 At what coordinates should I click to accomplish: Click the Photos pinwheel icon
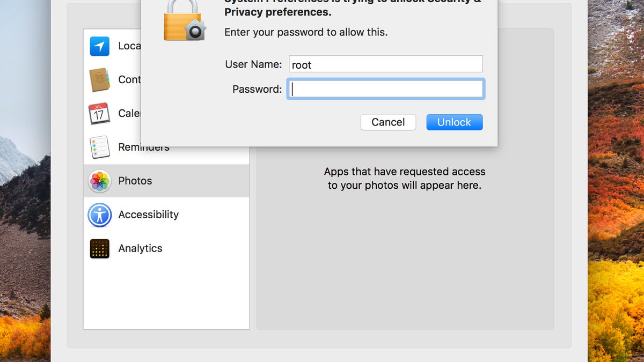pos(99,181)
